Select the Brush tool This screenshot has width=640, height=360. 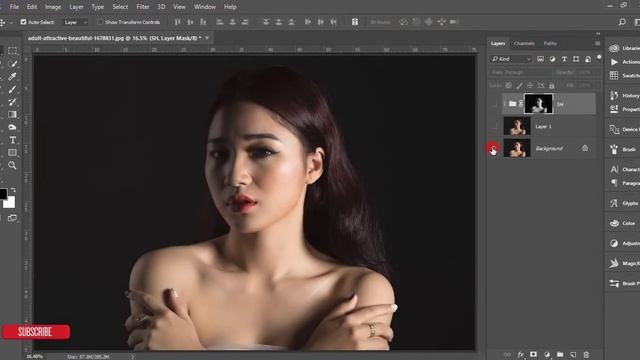(12, 89)
